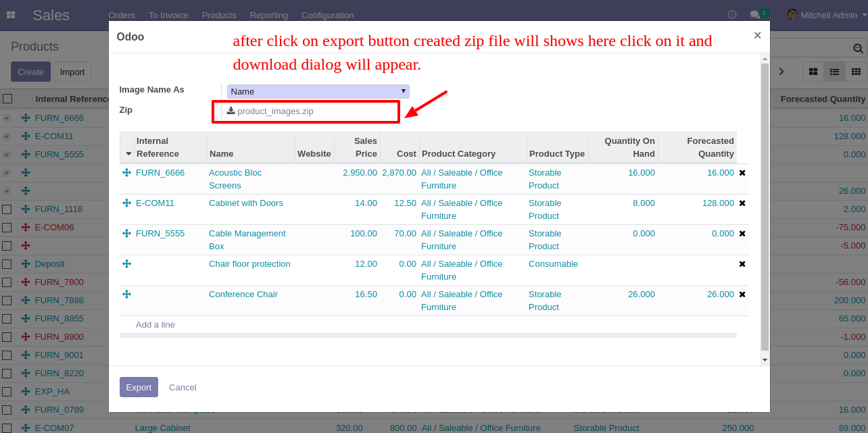Screen dimensions: 868x433
Task: Switch to kanban view icon
Action: [x=813, y=72]
